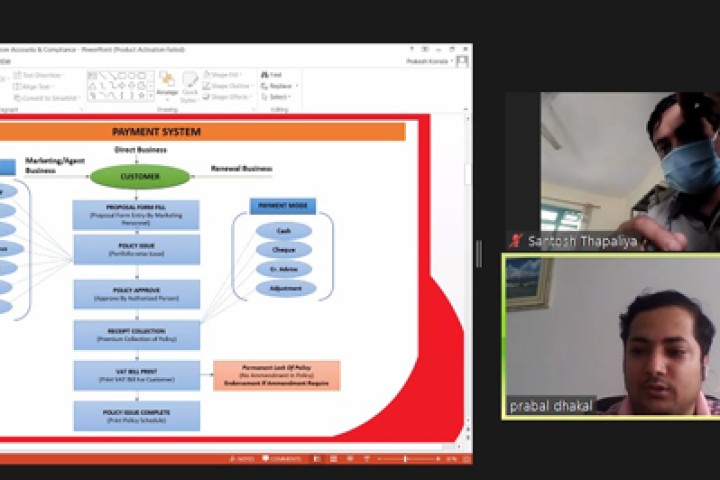720x480 pixels.
Task: Open Reading view from status bar
Action: tap(348, 459)
